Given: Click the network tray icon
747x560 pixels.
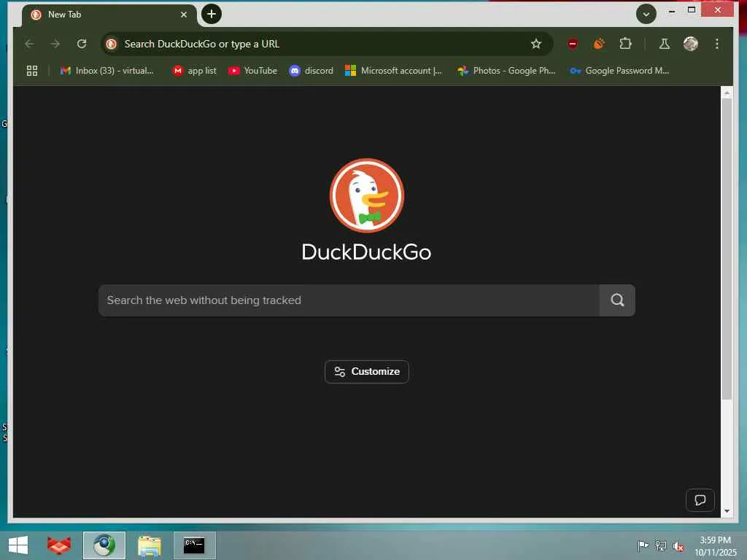Looking at the screenshot, I should point(660,545).
